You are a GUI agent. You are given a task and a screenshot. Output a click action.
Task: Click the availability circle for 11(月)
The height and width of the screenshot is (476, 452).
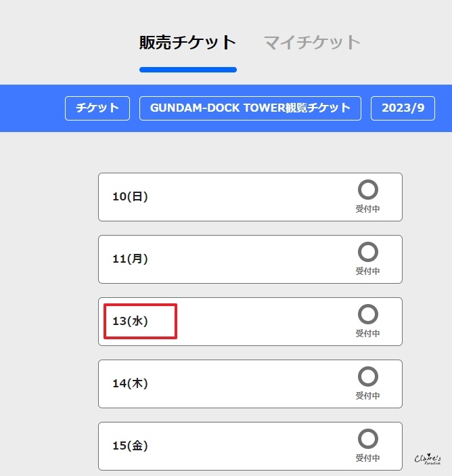(367, 252)
